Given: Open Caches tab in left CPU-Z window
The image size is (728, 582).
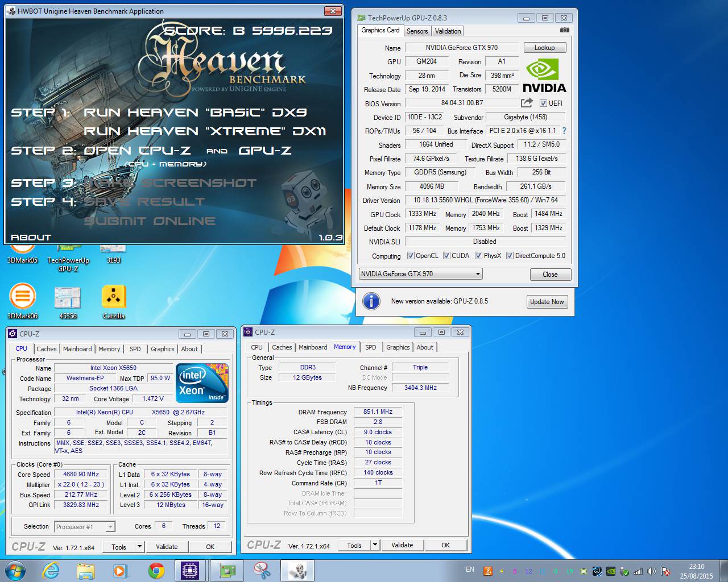Looking at the screenshot, I should click(x=47, y=349).
